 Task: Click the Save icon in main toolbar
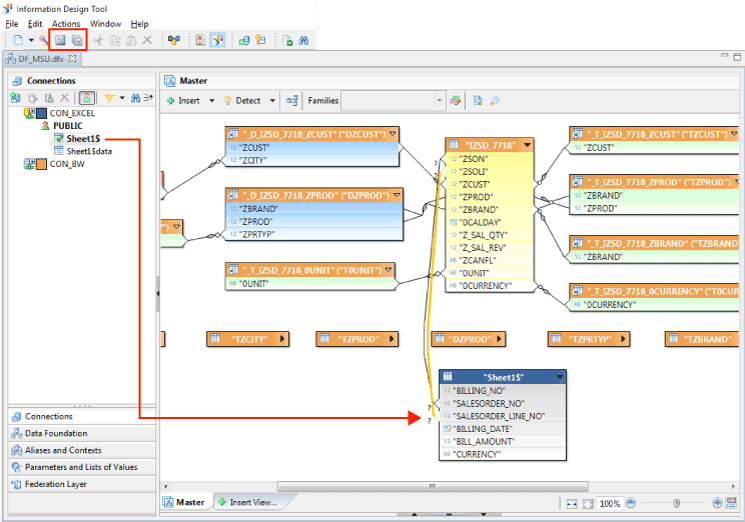pos(60,40)
